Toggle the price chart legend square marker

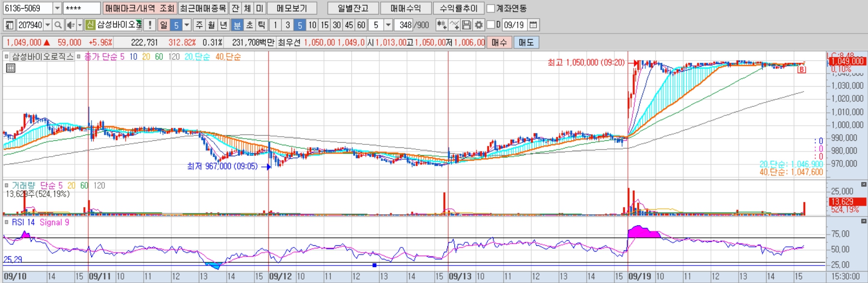pyautogui.click(x=7, y=57)
